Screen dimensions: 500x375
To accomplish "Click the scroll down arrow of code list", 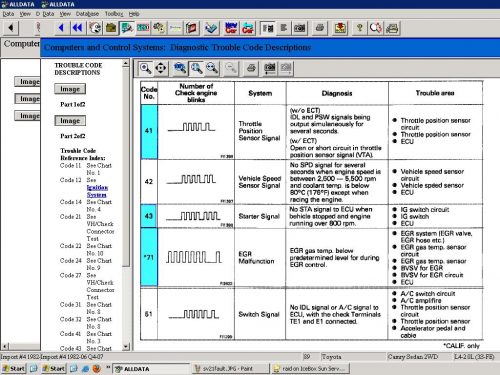I will tap(126, 347).
